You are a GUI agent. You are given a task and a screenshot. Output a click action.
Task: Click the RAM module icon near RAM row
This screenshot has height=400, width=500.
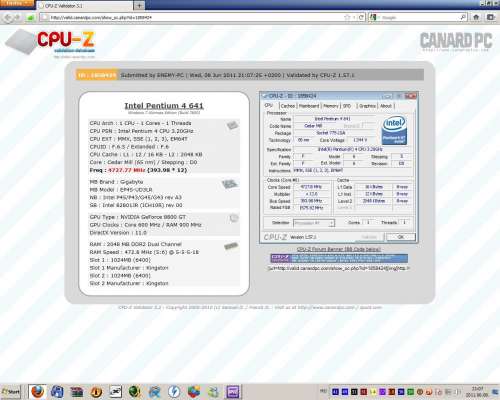(x=231, y=246)
